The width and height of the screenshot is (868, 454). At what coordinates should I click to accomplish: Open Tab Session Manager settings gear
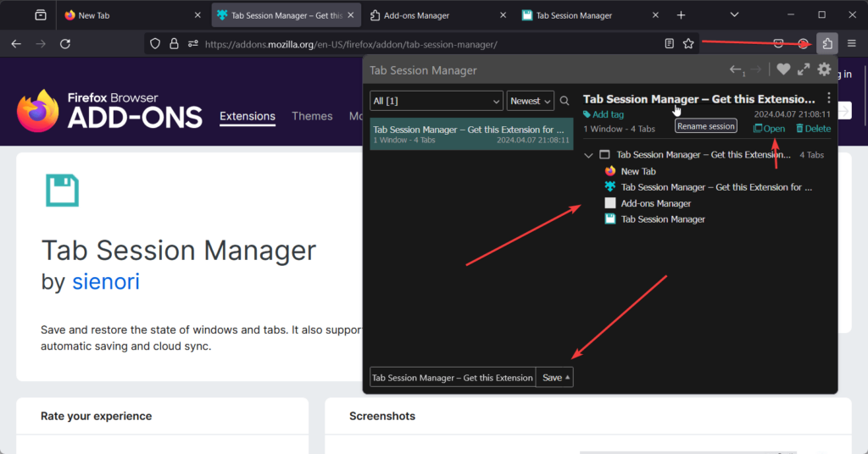pyautogui.click(x=824, y=69)
